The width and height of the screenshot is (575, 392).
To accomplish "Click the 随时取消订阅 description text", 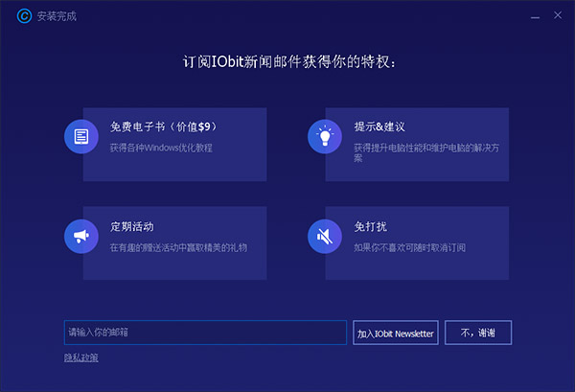I will click(x=408, y=247).
